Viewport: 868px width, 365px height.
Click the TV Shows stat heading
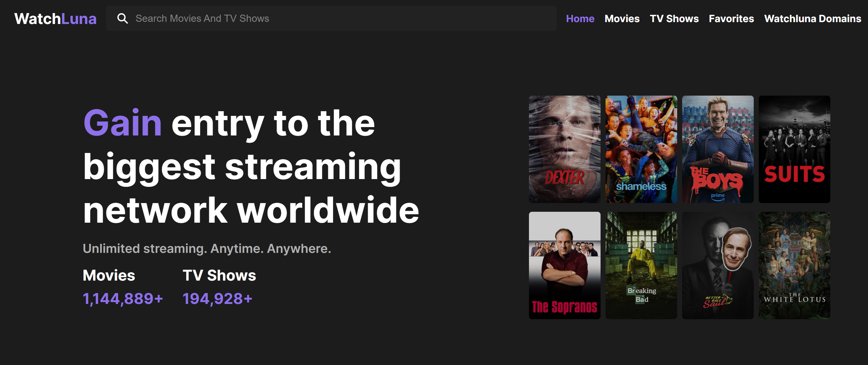coord(219,275)
